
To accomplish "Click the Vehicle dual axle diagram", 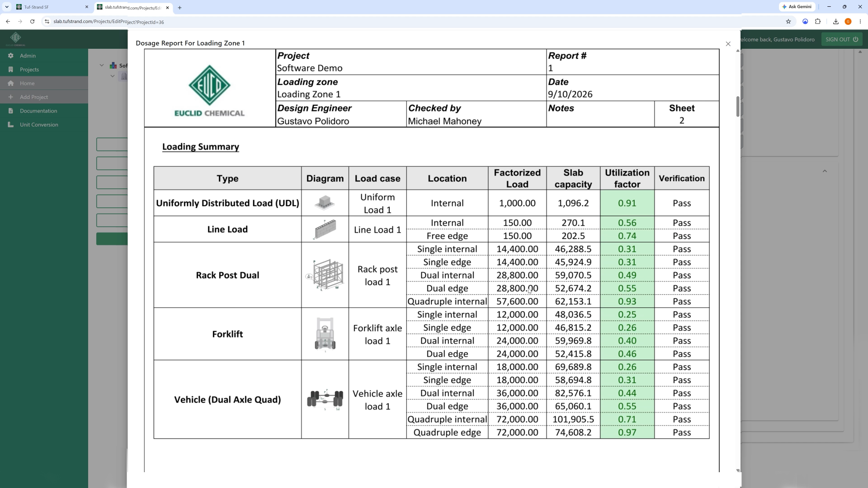I will click(x=325, y=399).
